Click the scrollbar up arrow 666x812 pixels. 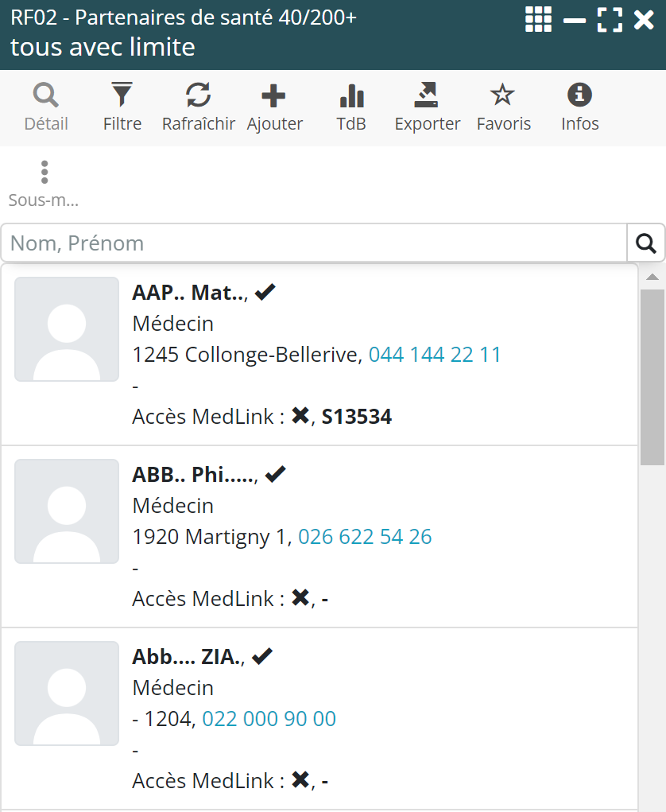[652, 277]
